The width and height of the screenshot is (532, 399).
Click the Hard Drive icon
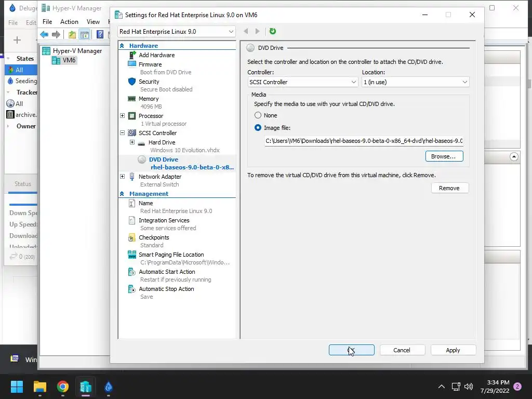click(141, 143)
